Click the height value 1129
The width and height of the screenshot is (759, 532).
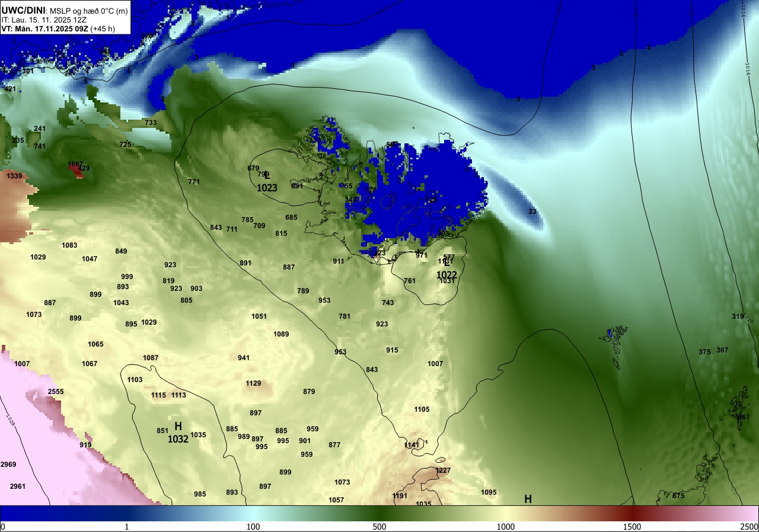[253, 383]
